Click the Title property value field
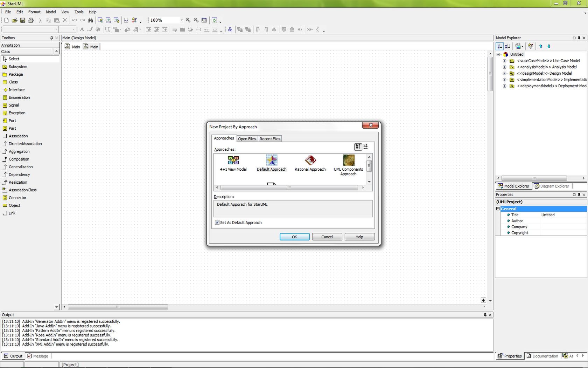The height and width of the screenshot is (368, 588). 563,215
